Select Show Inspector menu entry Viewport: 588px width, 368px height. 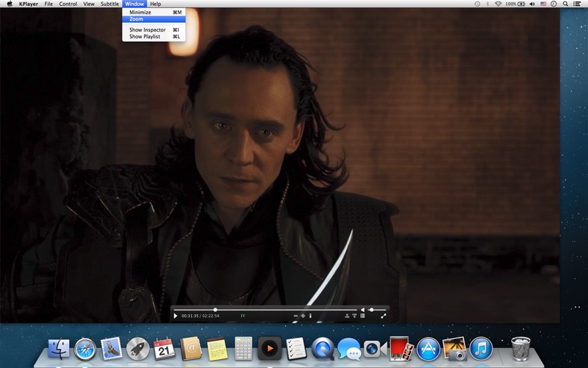point(154,29)
